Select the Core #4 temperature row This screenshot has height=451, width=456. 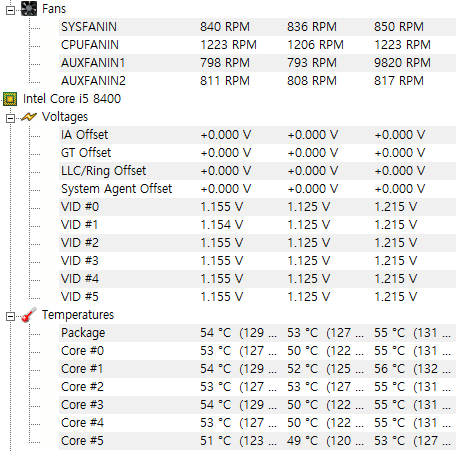(x=257, y=423)
